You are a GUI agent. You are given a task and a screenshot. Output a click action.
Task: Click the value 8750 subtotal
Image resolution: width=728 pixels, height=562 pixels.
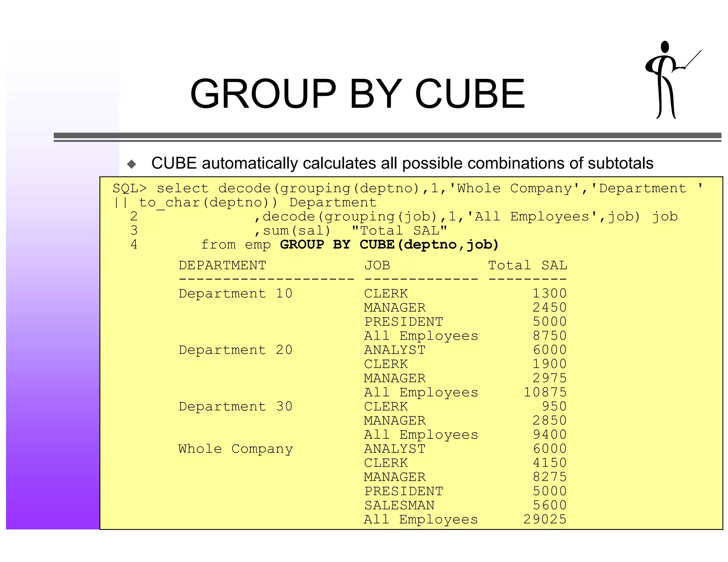pos(549,336)
